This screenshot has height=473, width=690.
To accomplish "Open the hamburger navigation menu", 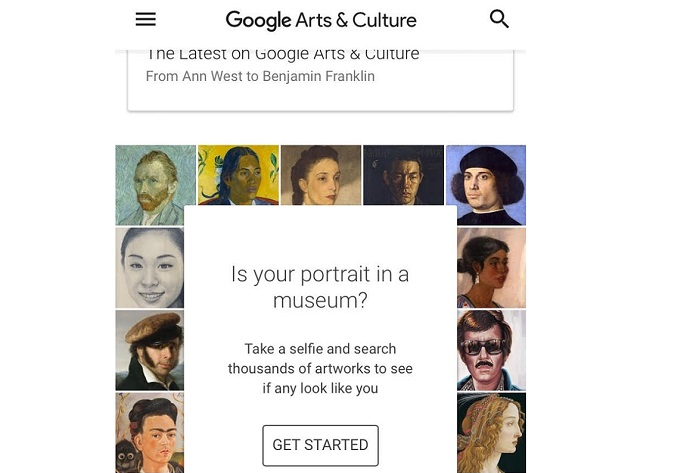I will pos(145,20).
